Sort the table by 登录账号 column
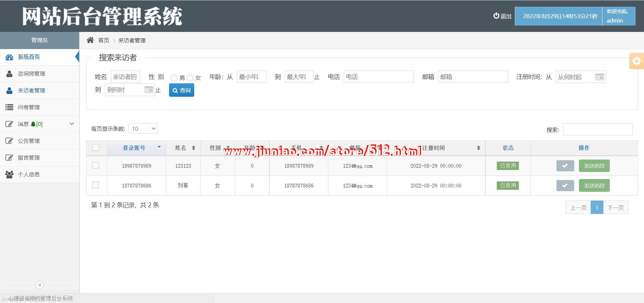The height and width of the screenshot is (303, 644). [x=137, y=148]
